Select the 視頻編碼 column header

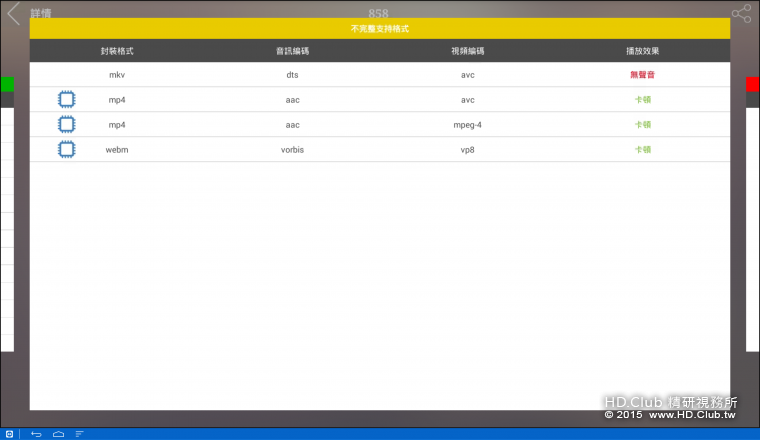[x=467, y=51]
